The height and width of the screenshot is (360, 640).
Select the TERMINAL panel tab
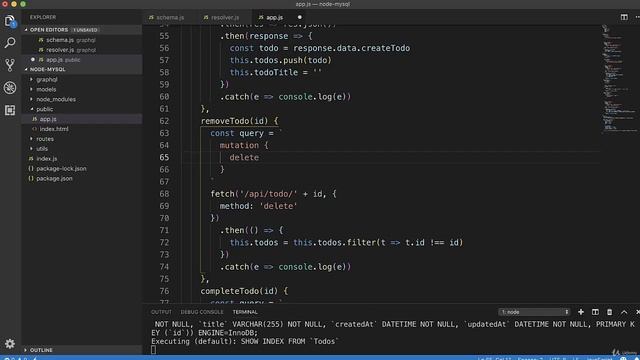click(x=245, y=312)
